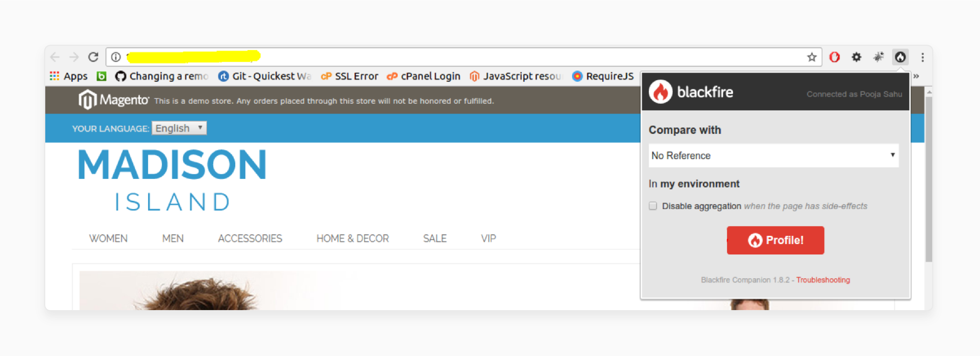Click the Magento logo in demo banner
The width and height of the screenshot is (980, 356).
point(113,100)
